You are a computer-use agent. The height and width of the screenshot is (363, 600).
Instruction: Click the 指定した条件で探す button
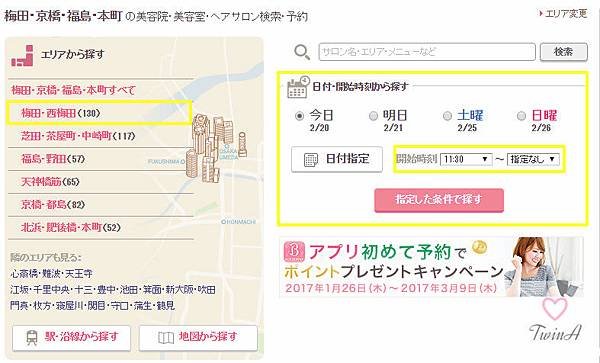coord(439,200)
